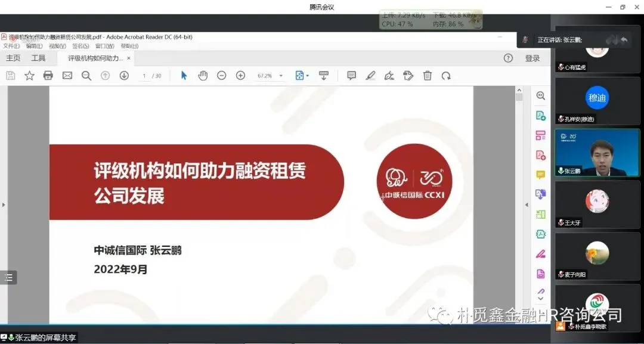644x344 pixels.
Task: Click the scrolling mode keyboard-arrow icon
Action: click(x=324, y=76)
